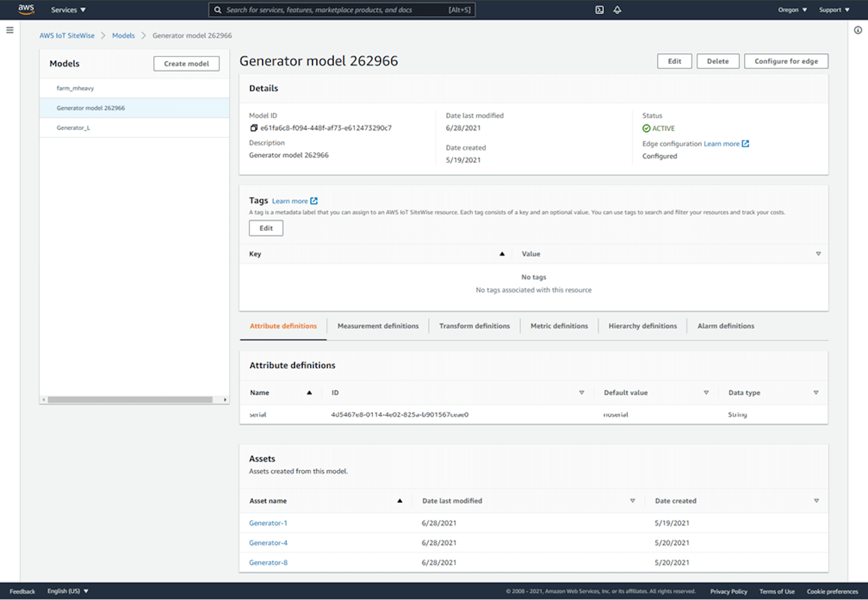Open the Terms of Use footer link

click(777, 591)
